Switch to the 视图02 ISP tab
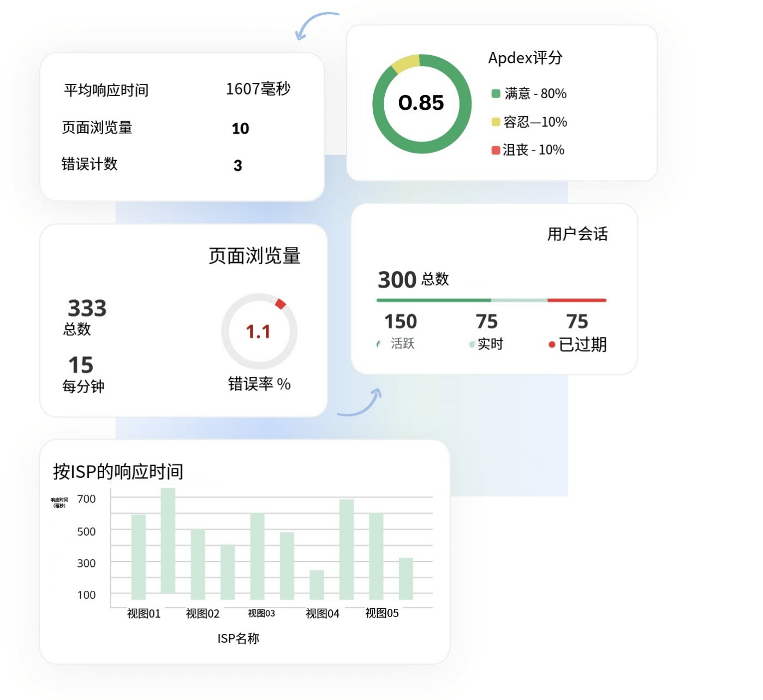763x700 pixels. (202, 614)
